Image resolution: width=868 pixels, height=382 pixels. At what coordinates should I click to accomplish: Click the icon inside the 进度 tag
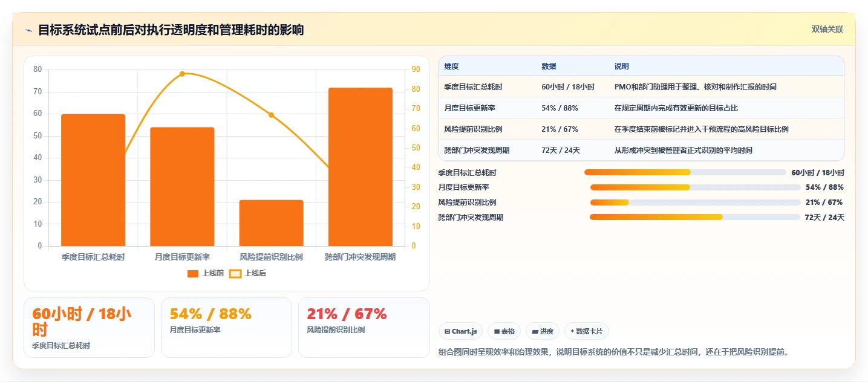(535, 331)
